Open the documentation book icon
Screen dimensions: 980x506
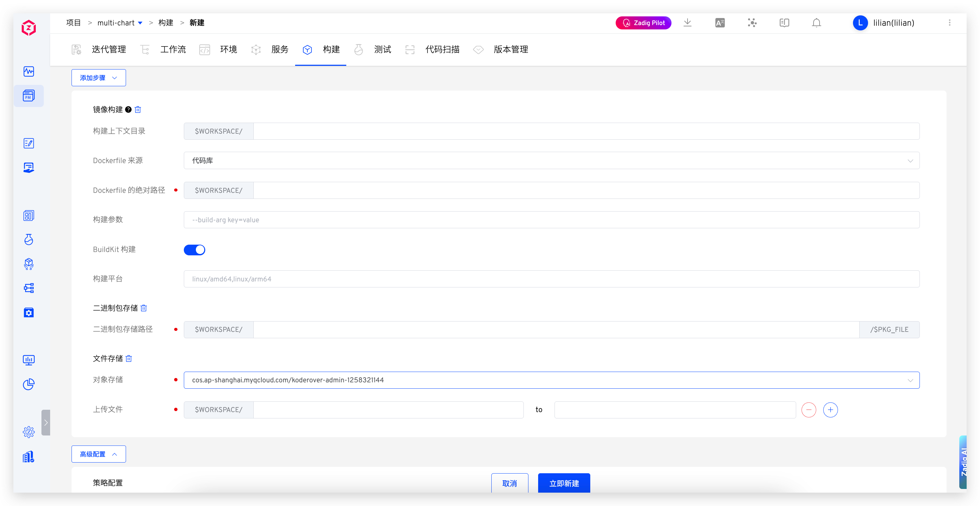[784, 23]
